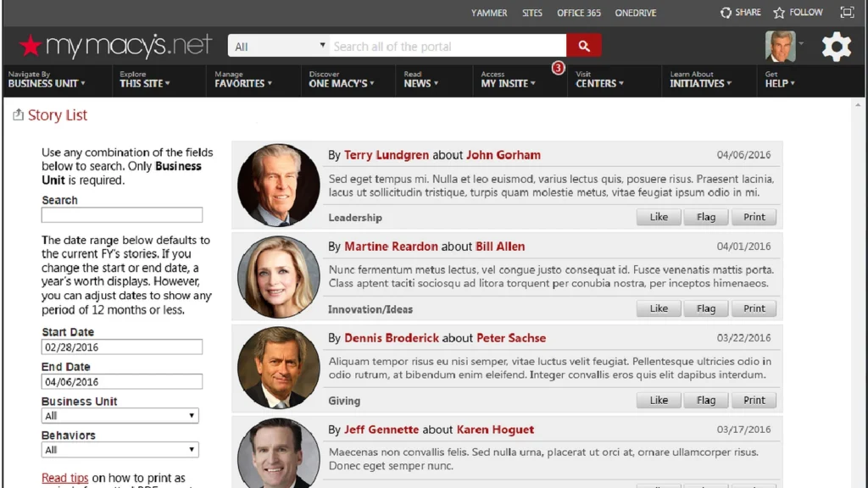The width and height of the screenshot is (868, 488).
Task: Print the story about Peter Sachse
Action: tap(754, 400)
